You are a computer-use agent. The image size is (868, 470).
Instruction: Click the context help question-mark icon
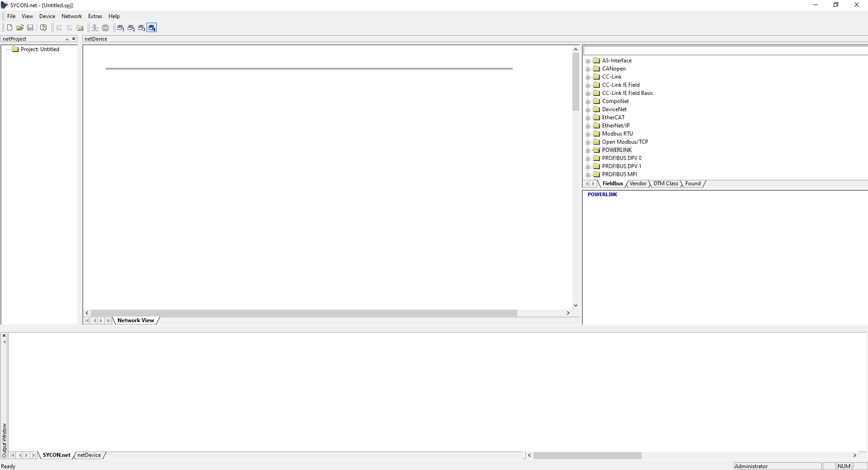pyautogui.click(x=43, y=28)
